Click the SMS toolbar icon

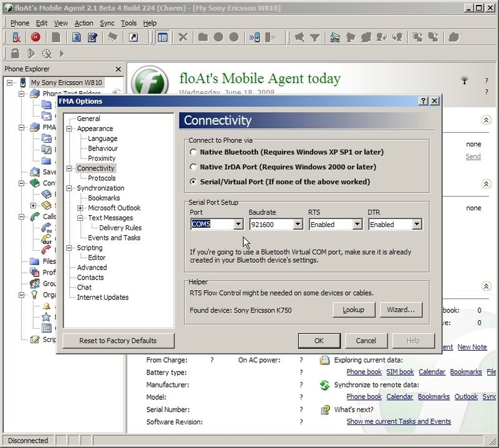coord(335,37)
